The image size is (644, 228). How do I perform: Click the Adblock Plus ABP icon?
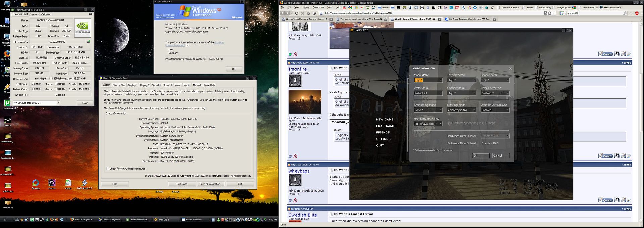(637, 13)
